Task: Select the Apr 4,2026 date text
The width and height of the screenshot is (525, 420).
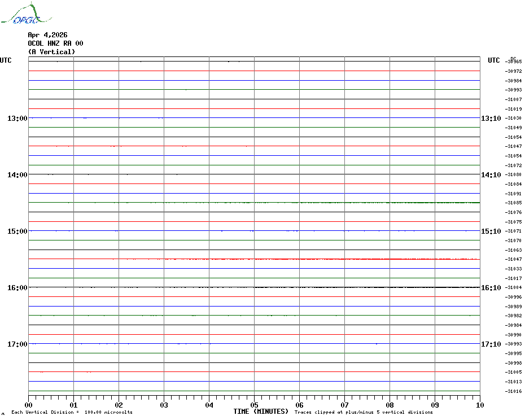Action: click(47, 35)
